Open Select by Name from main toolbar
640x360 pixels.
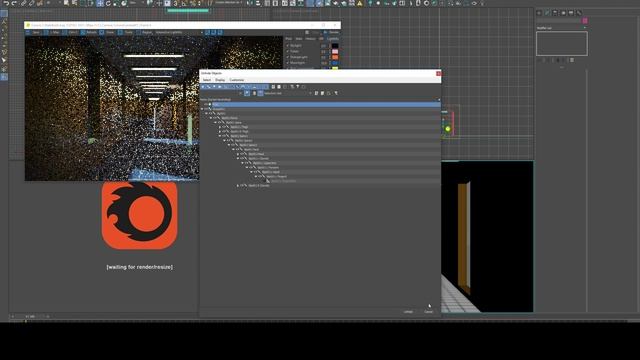(x=74, y=3)
